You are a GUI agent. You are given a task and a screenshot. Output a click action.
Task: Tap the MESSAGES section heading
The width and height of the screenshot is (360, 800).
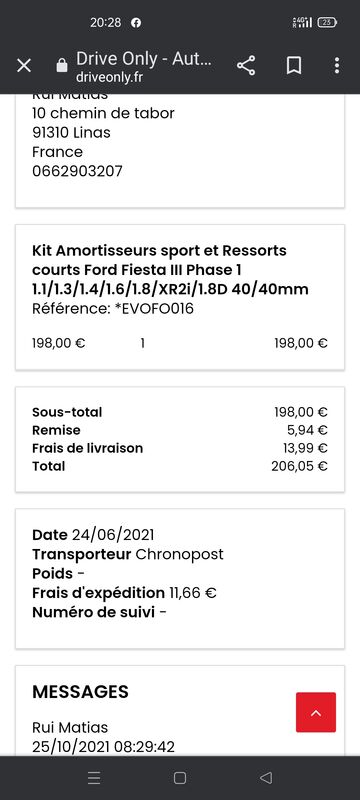[x=81, y=692]
